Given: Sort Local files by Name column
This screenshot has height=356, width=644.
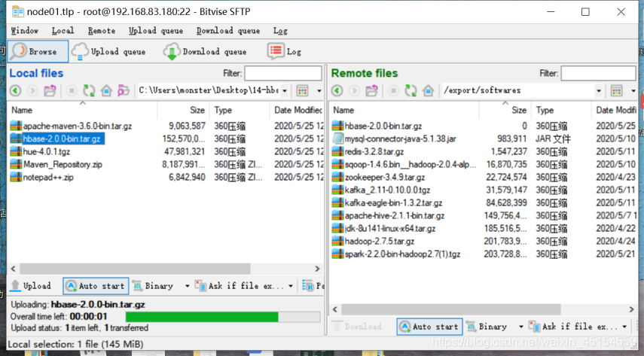Looking at the screenshot, I should (x=82, y=110).
